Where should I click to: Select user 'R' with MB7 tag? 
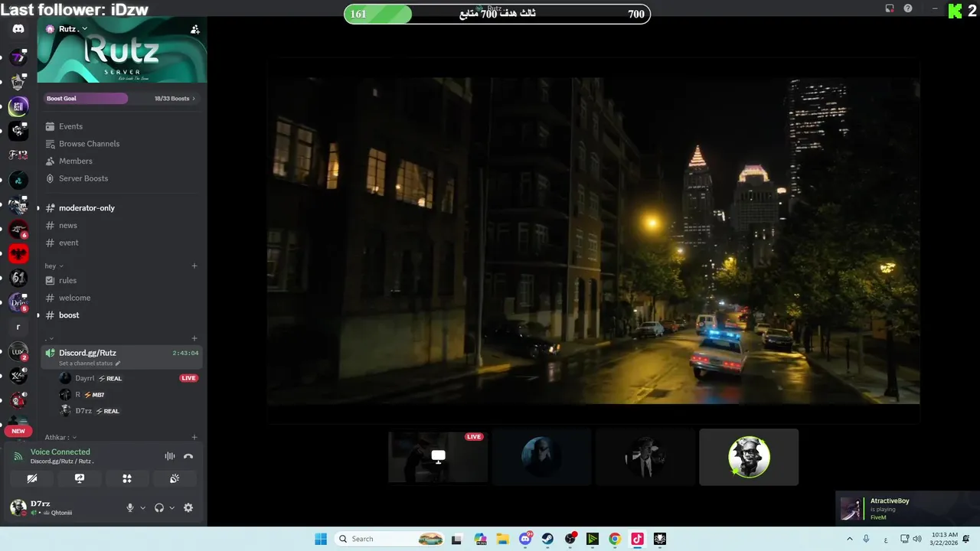tap(122, 395)
